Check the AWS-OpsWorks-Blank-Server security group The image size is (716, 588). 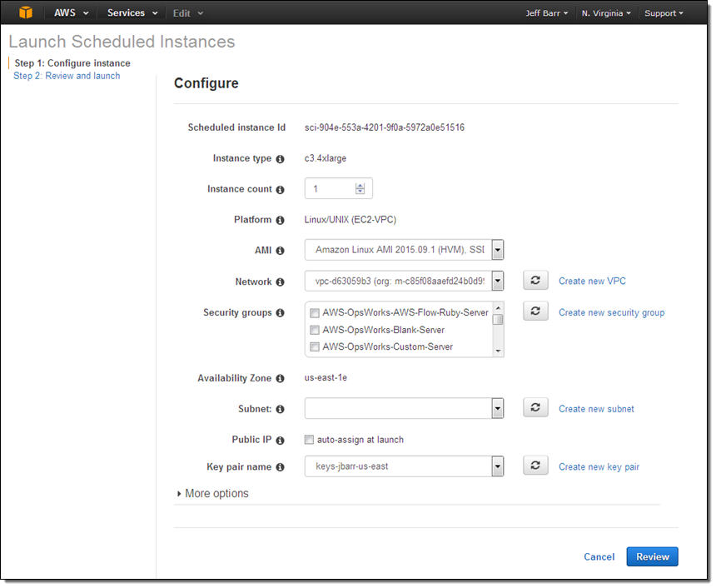click(x=315, y=330)
